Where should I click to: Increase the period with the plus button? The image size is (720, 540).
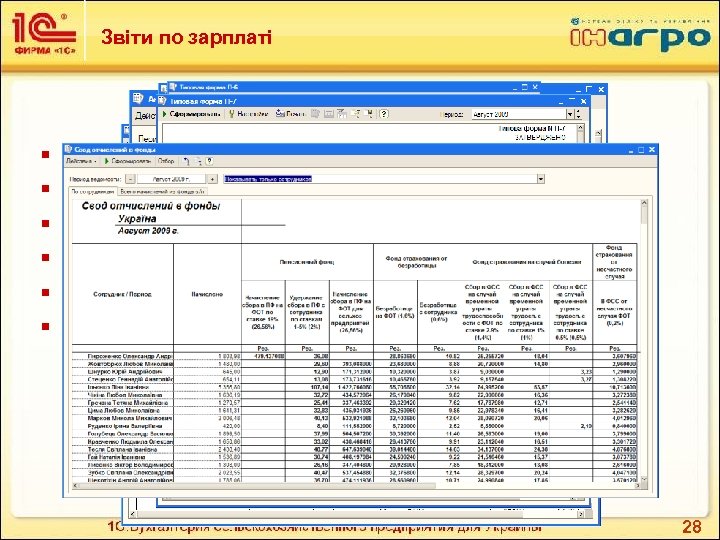(212, 179)
